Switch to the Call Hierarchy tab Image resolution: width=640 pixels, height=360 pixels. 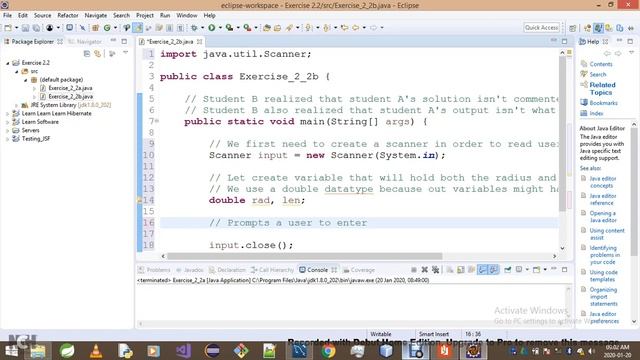(272, 270)
